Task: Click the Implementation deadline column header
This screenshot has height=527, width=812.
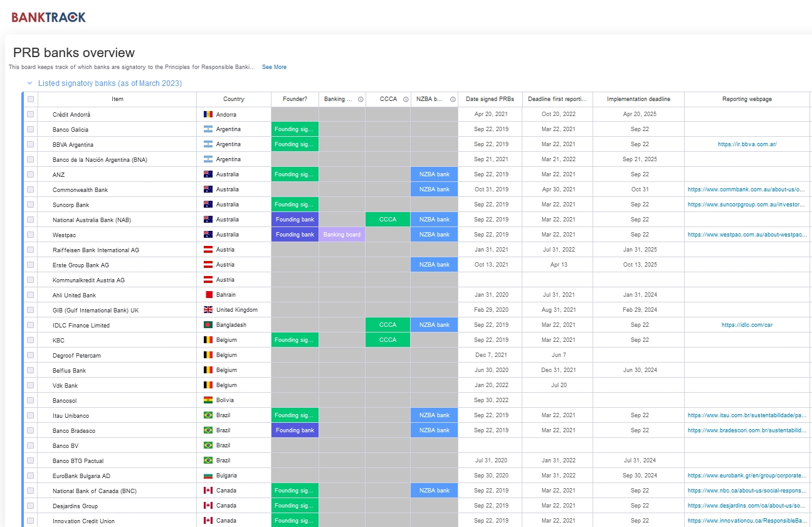Action: click(638, 99)
